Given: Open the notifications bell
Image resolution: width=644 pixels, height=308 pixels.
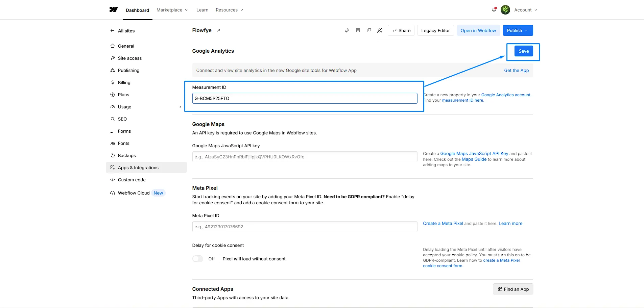Looking at the screenshot, I should point(494,10).
